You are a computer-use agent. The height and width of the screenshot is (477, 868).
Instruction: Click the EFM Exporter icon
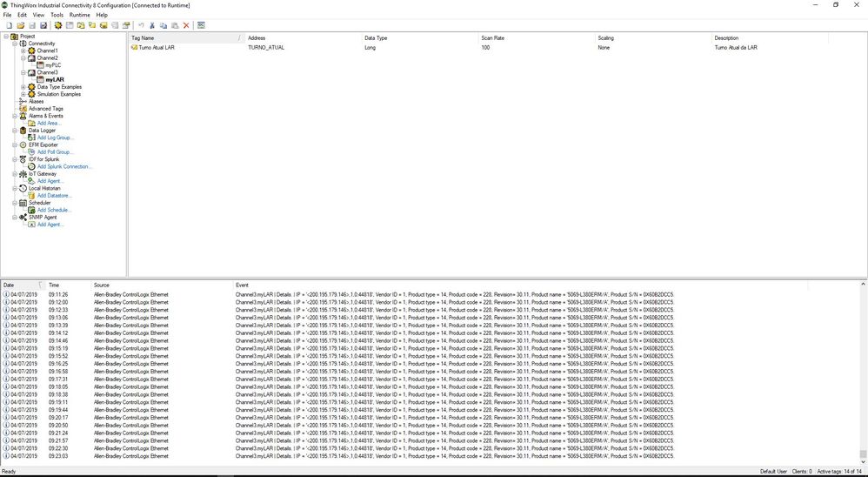(x=23, y=144)
